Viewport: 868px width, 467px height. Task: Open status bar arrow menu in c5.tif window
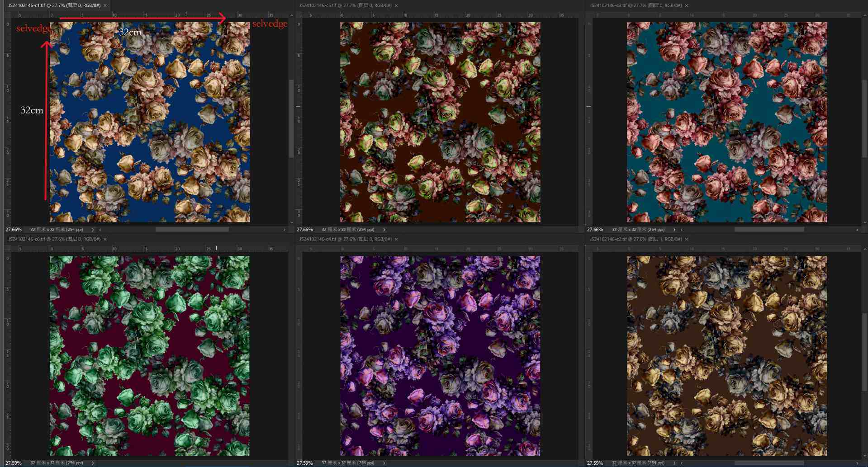click(x=384, y=230)
